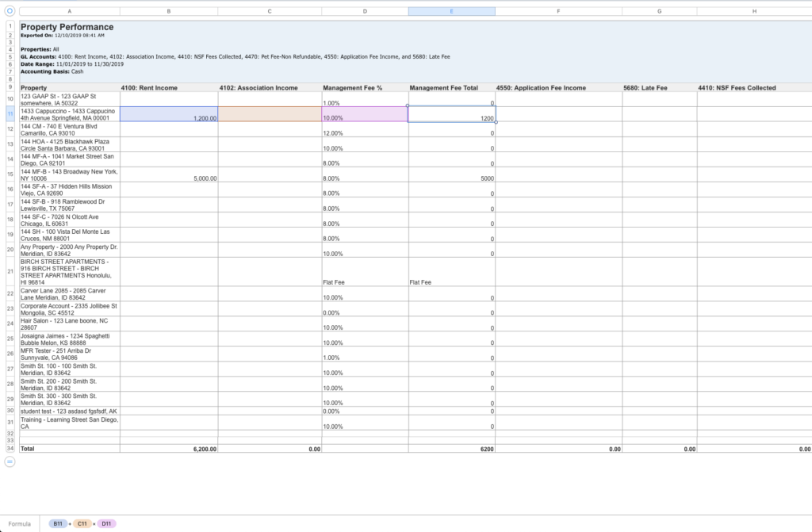Select the 144 MF-B Broadway New York cell
This screenshot has height=532, width=812.
pyautogui.click(x=70, y=174)
